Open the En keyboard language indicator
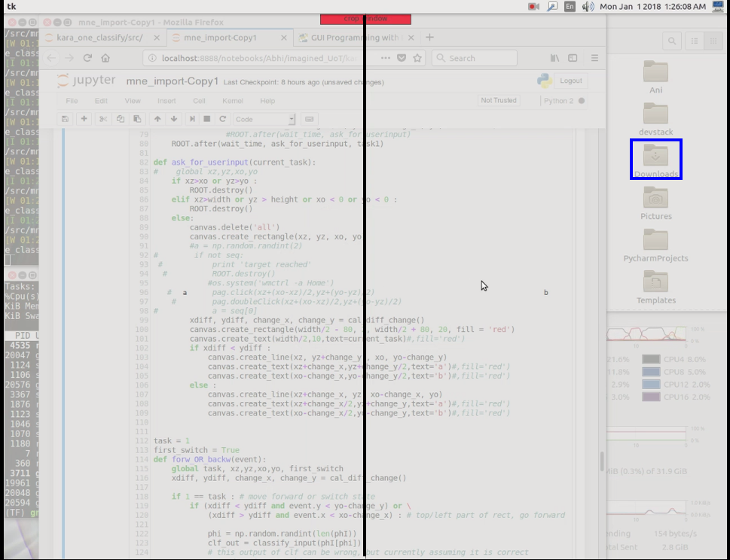This screenshot has height=560, width=730. coord(570,7)
